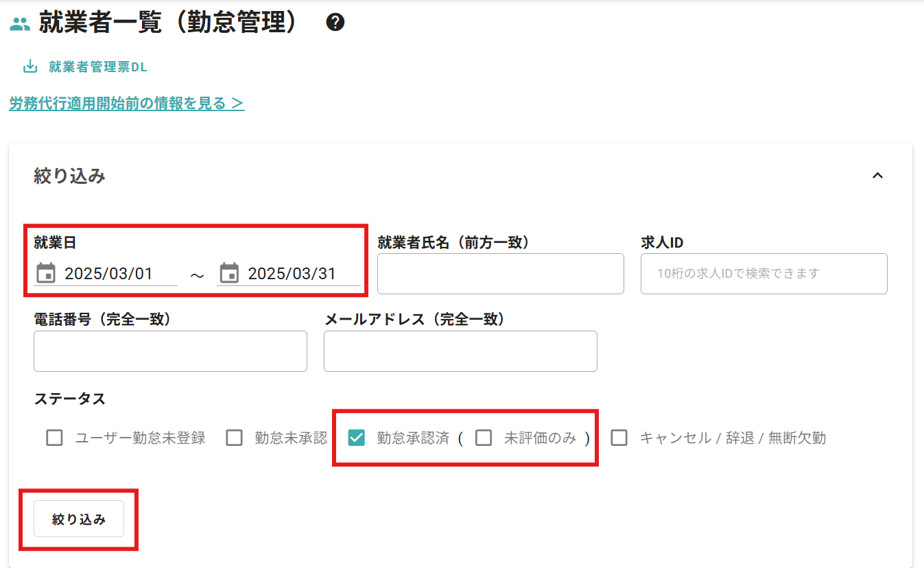This screenshot has height=568, width=924.
Task: Open the 労務代行適用開始前の情報を見る link
Action: click(x=126, y=104)
